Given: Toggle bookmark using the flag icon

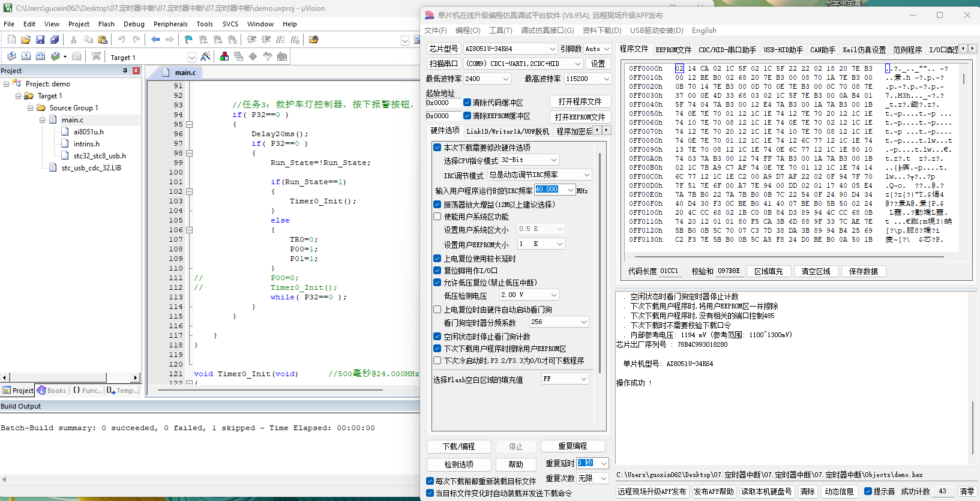Looking at the screenshot, I should click(x=188, y=40).
